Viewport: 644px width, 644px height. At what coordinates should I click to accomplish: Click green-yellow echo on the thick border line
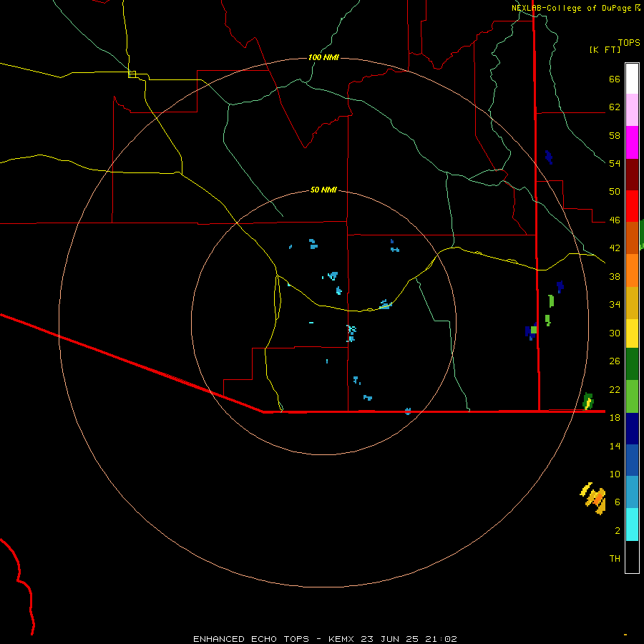tap(588, 401)
